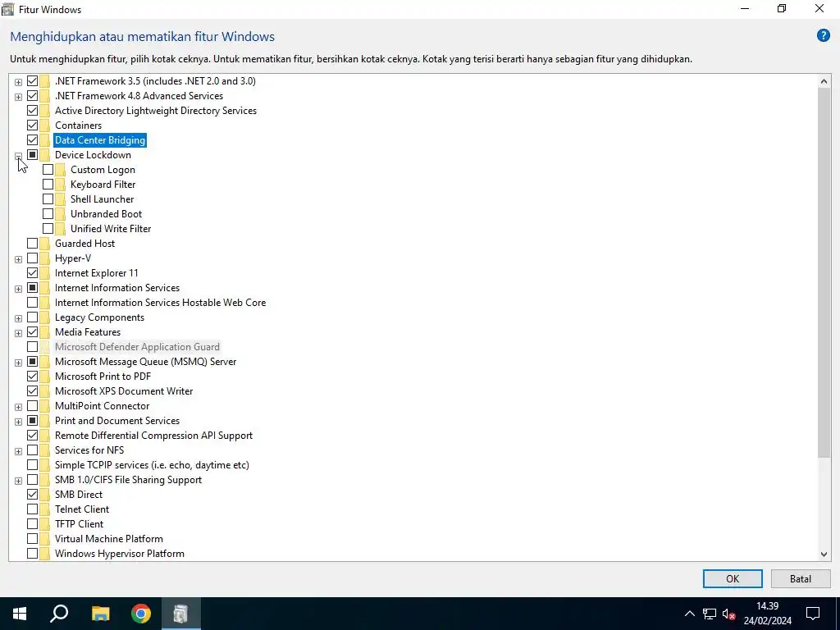Launch Google Chrome from the taskbar
The image size is (840, 630).
tap(141, 614)
